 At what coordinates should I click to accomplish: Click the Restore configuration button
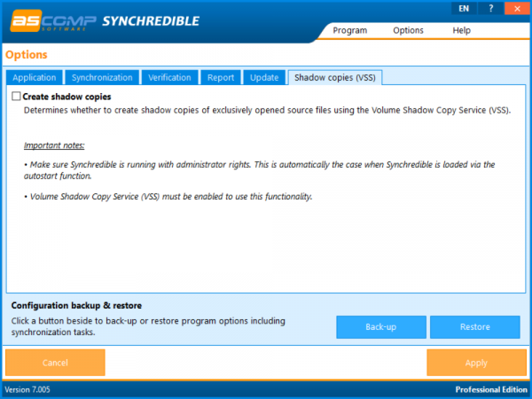click(475, 327)
